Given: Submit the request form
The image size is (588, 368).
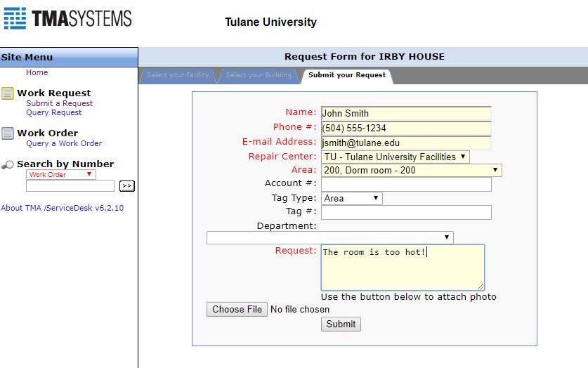Looking at the screenshot, I should [x=341, y=324].
